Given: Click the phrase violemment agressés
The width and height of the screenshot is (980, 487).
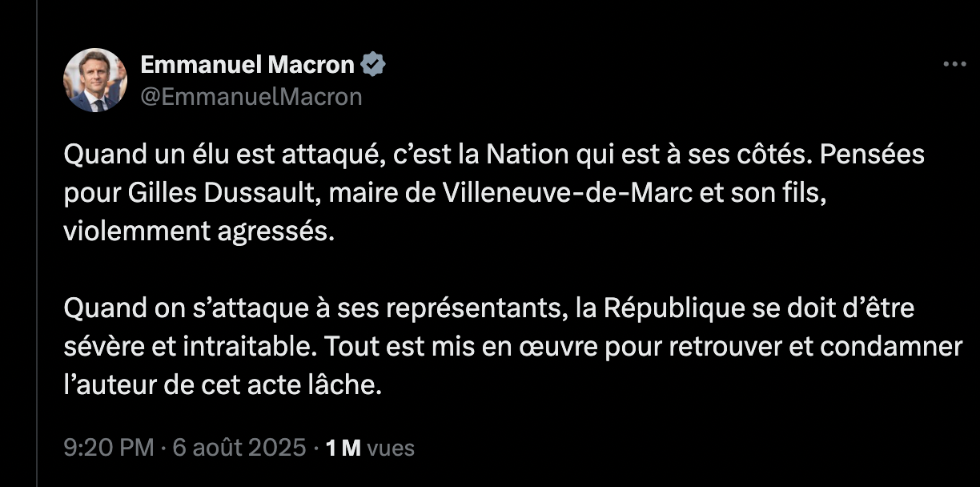Looking at the screenshot, I should (197, 232).
